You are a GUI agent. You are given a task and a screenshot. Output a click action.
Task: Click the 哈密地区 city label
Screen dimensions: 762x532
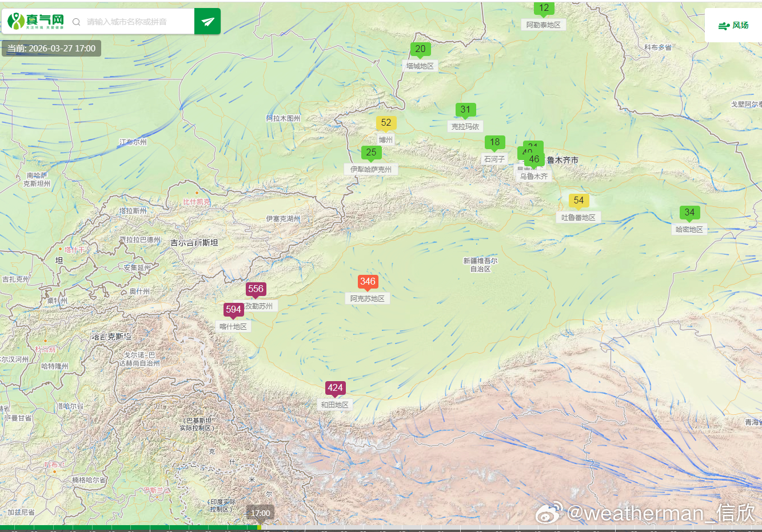click(x=689, y=230)
